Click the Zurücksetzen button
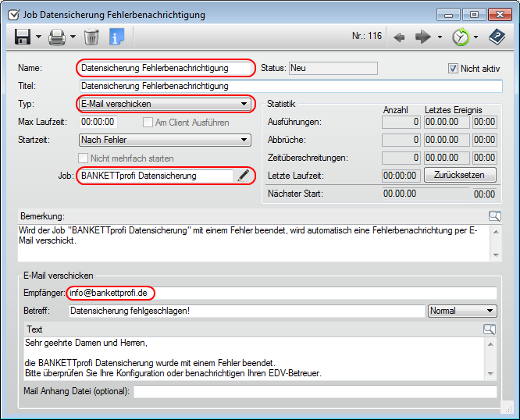Viewport: 520px width, 420px height. 460,175
